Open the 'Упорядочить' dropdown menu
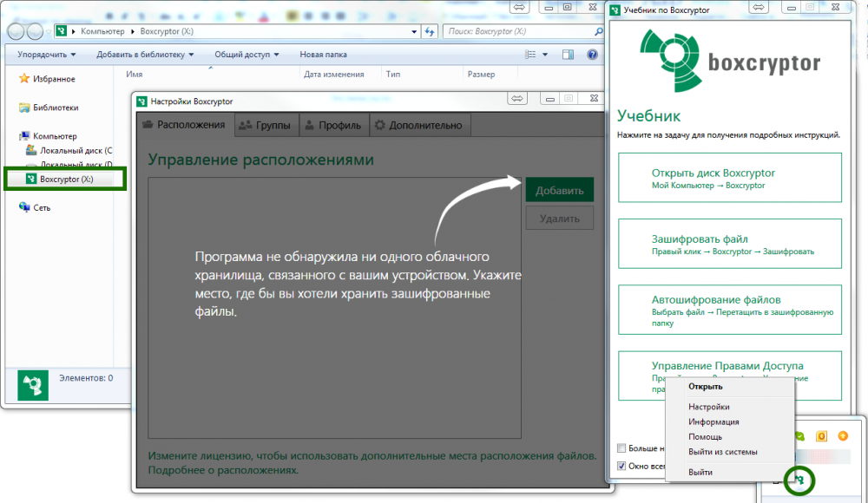868x503 pixels. coord(47,55)
